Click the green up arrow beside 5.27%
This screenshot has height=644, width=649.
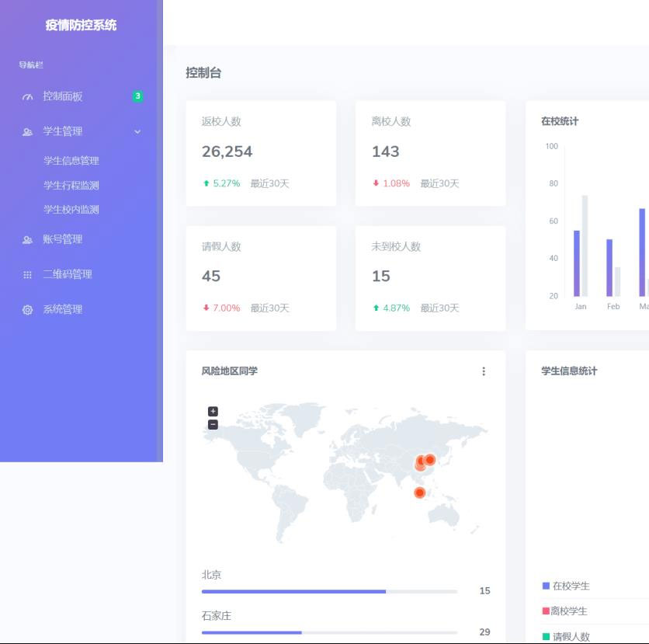(206, 183)
